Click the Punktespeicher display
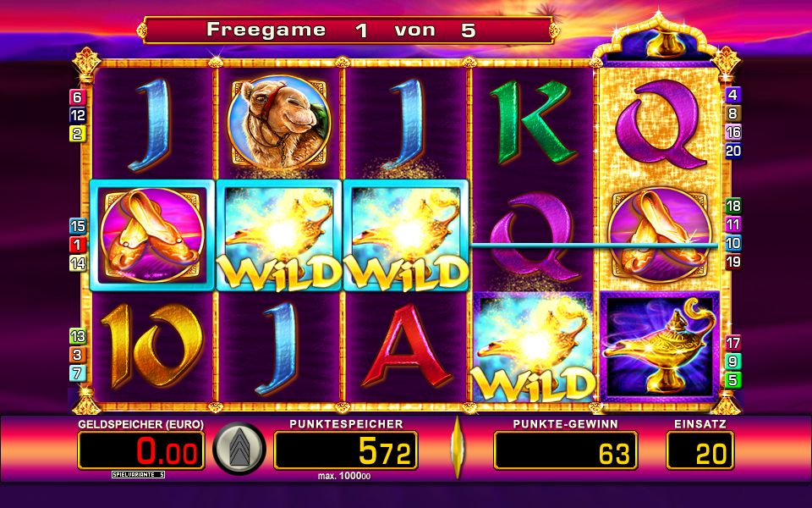The image size is (812, 508). tap(345, 450)
